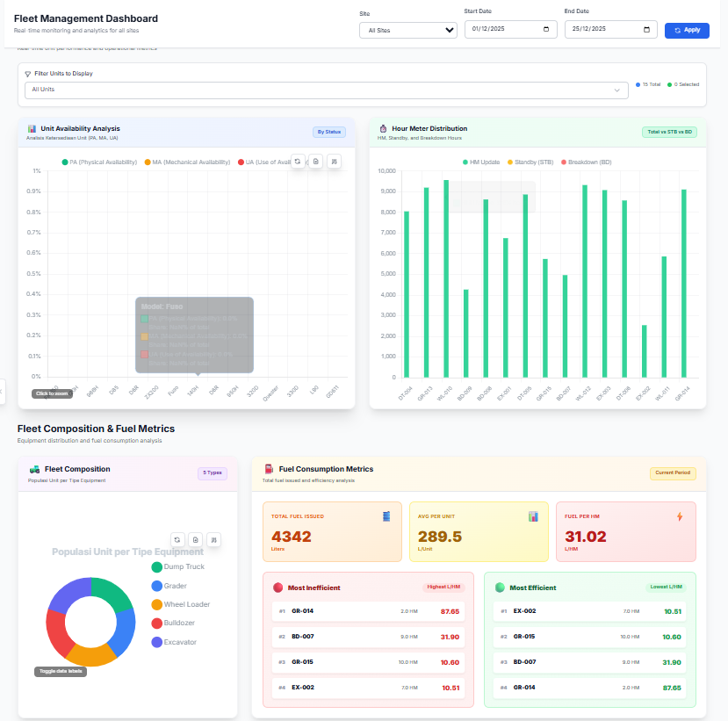
Task: Save the Fleet Composition chart as image
Action: (195, 539)
